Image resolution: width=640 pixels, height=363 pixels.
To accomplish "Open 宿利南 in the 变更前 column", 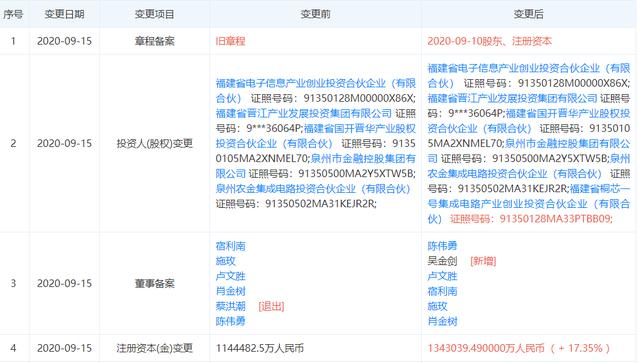I will pyautogui.click(x=231, y=246).
